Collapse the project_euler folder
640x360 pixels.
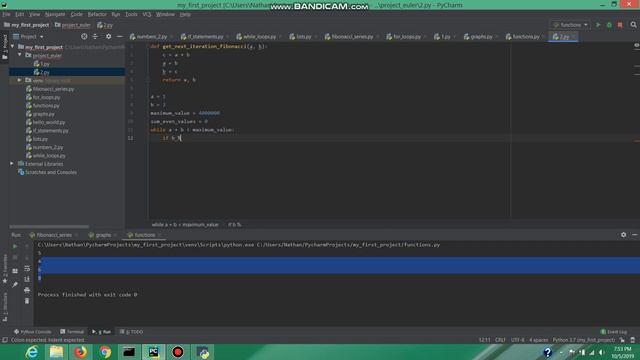pyautogui.click(x=20, y=55)
